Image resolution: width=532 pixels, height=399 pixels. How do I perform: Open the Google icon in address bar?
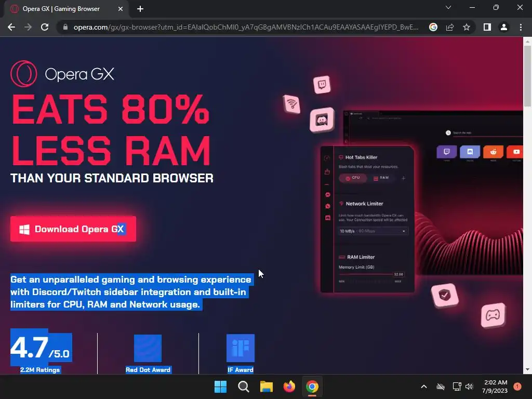coord(433,27)
